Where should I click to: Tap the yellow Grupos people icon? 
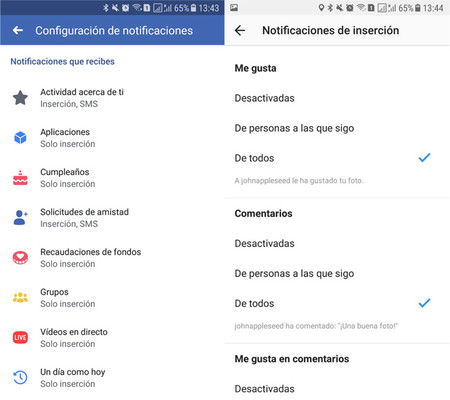[x=20, y=297]
